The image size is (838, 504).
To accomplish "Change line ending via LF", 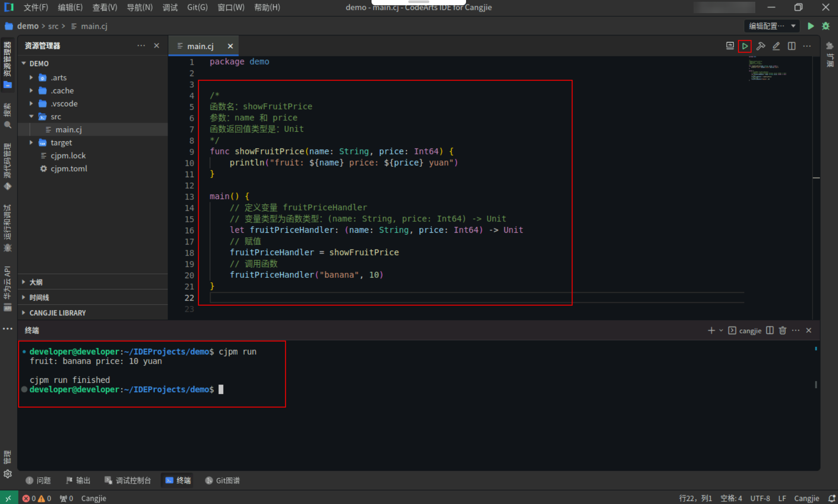I will (782, 498).
